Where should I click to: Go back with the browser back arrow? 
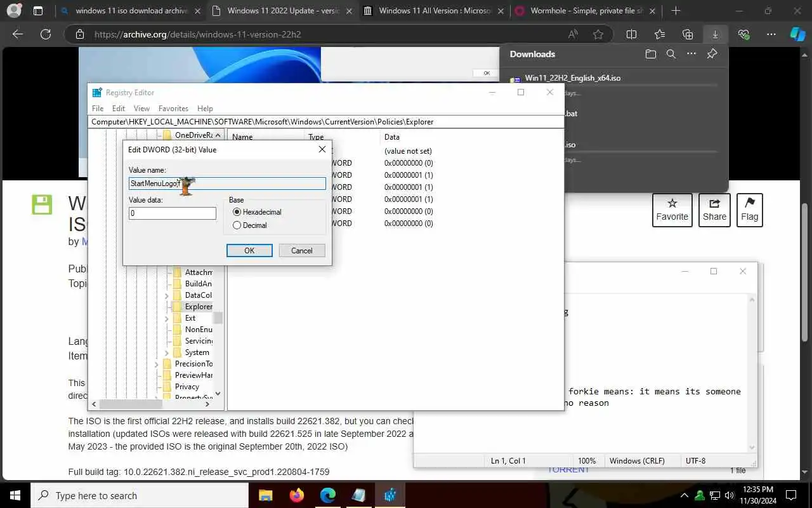tap(18, 34)
